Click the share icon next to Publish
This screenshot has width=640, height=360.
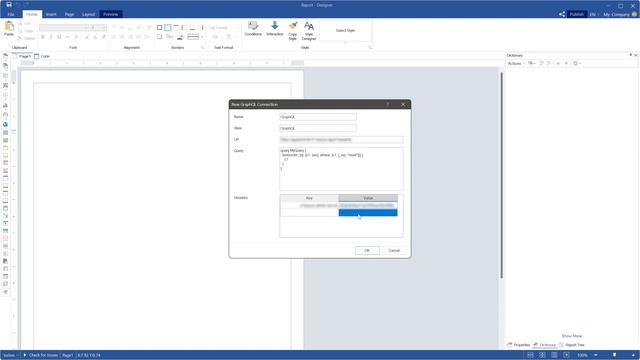[x=562, y=14]
